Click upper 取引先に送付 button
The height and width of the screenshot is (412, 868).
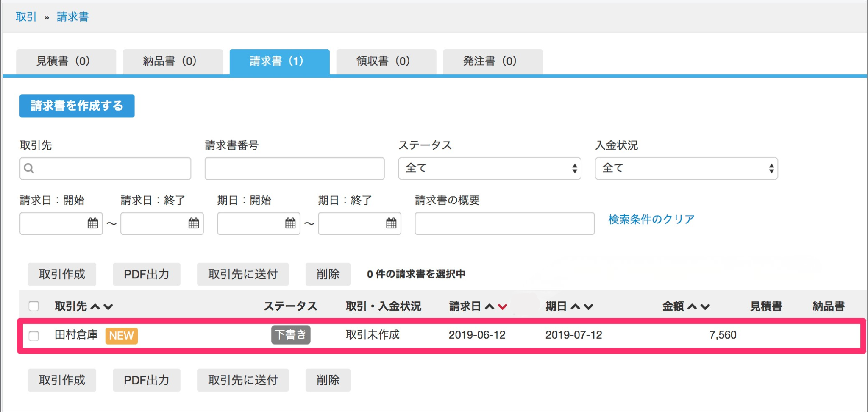[243, 274]
